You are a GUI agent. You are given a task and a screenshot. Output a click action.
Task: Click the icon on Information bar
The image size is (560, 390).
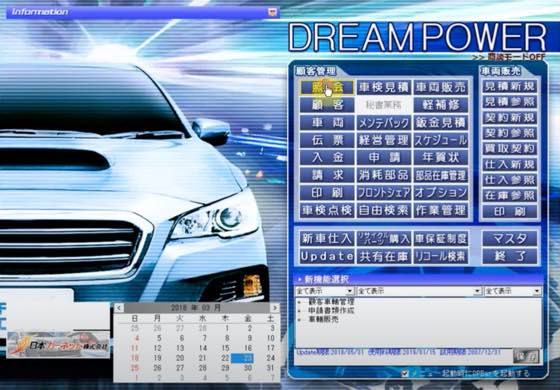pyautogui.click(x=272, y=12)
